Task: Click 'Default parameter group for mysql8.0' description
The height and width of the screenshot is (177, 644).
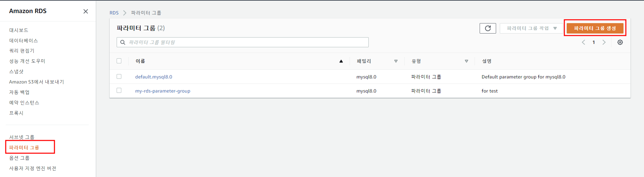Action: (523, 77)
